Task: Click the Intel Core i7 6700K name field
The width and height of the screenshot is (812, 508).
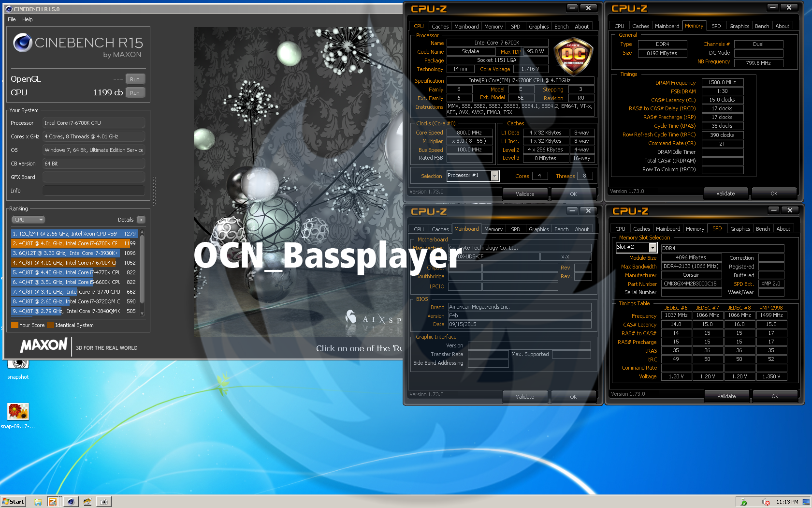Action: [497, 43]
